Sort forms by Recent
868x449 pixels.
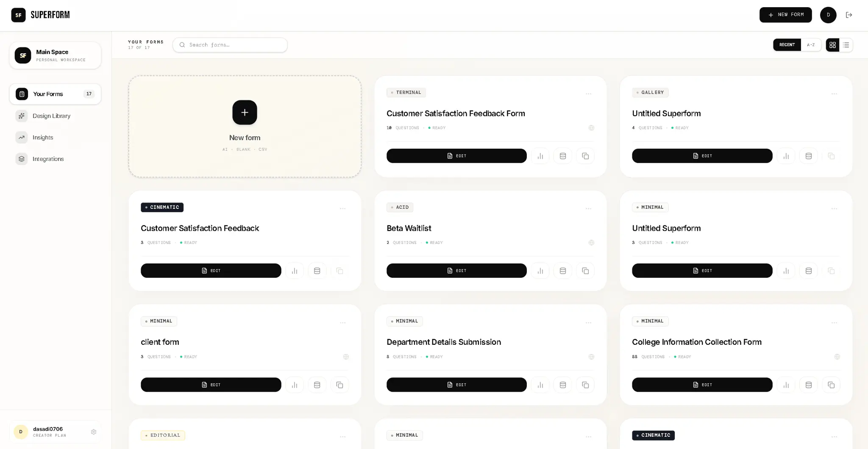787,45
